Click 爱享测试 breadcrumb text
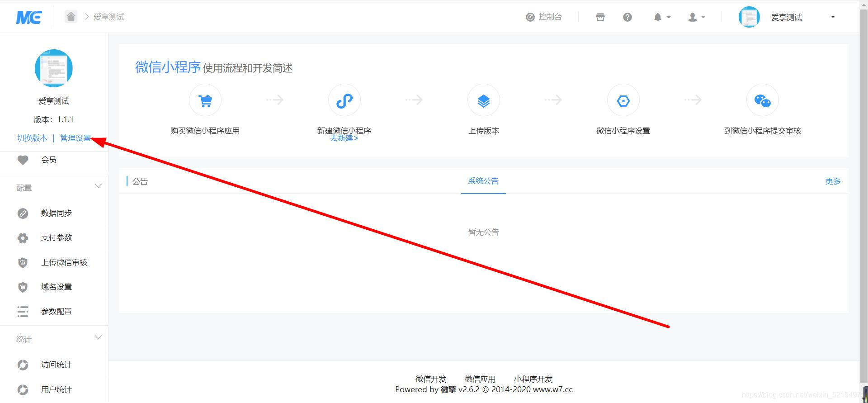868x403 pixels. (109, 17)
